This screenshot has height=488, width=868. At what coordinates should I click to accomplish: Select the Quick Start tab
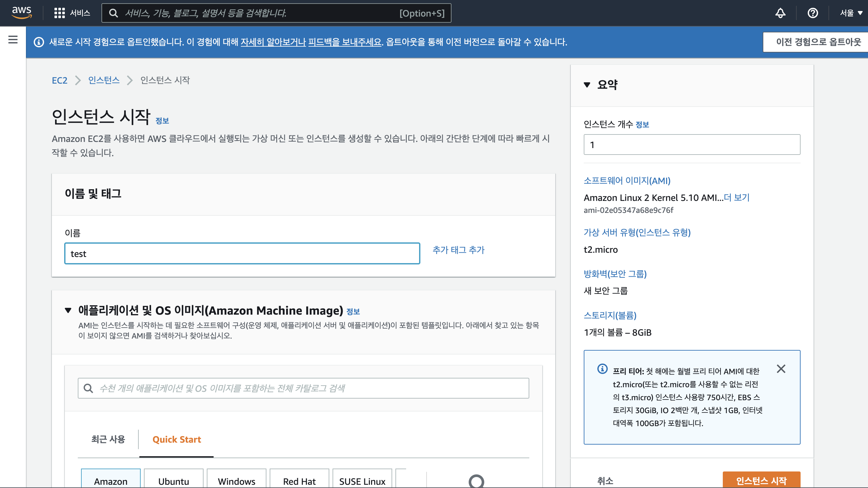click(x=177, y=439)
